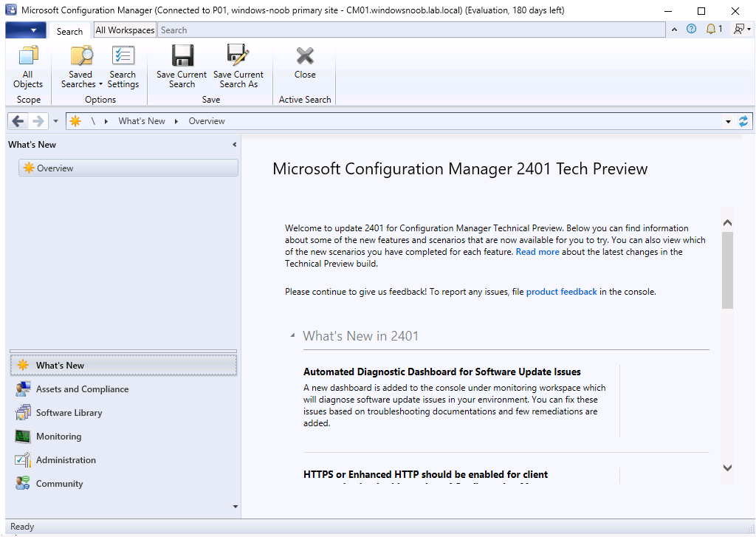
Task: Select the Search ribbon tab
Action: click(70, 31)
